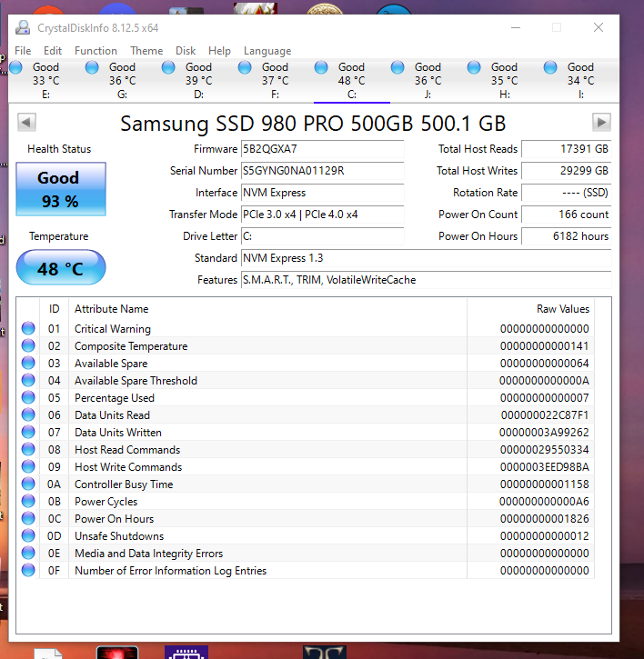
Task: Click status icon for Power On Hours row 0C
Action: pyautogui.click(x=28, y=518)
